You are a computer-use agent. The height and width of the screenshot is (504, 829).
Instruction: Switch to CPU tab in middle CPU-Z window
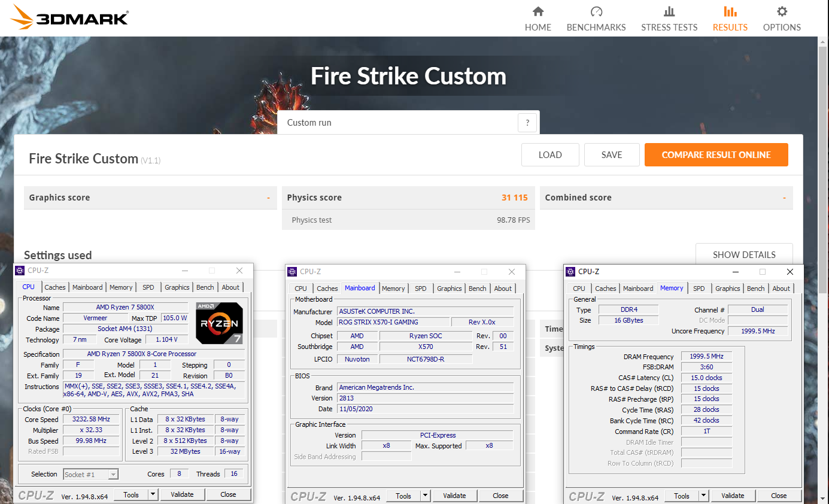point(300,289)
